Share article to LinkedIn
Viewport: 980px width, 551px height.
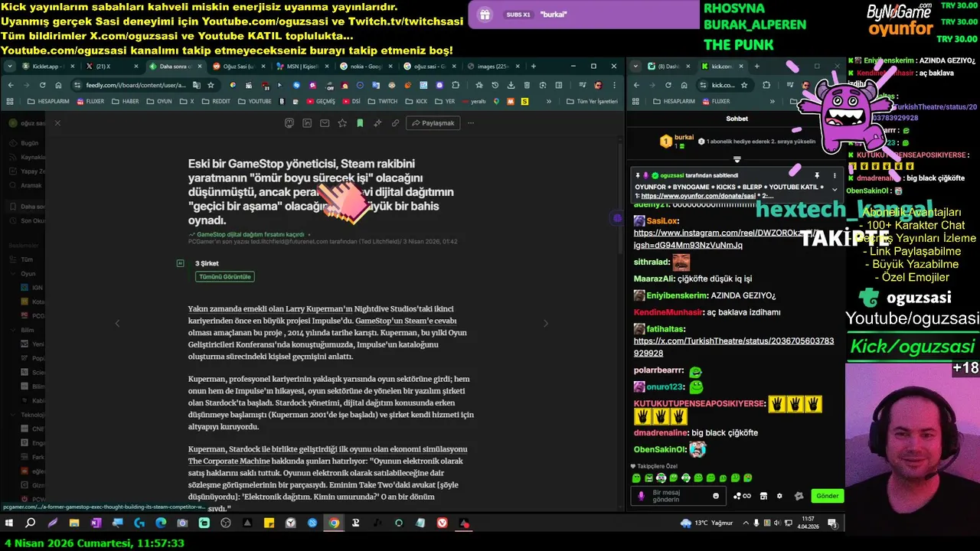(307, 122)
